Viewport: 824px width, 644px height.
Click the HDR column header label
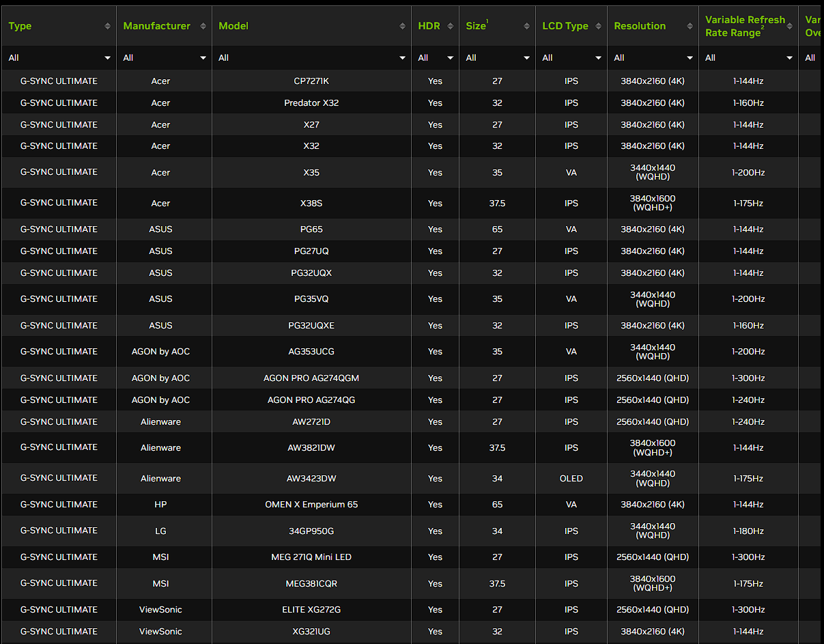[429, 26]
